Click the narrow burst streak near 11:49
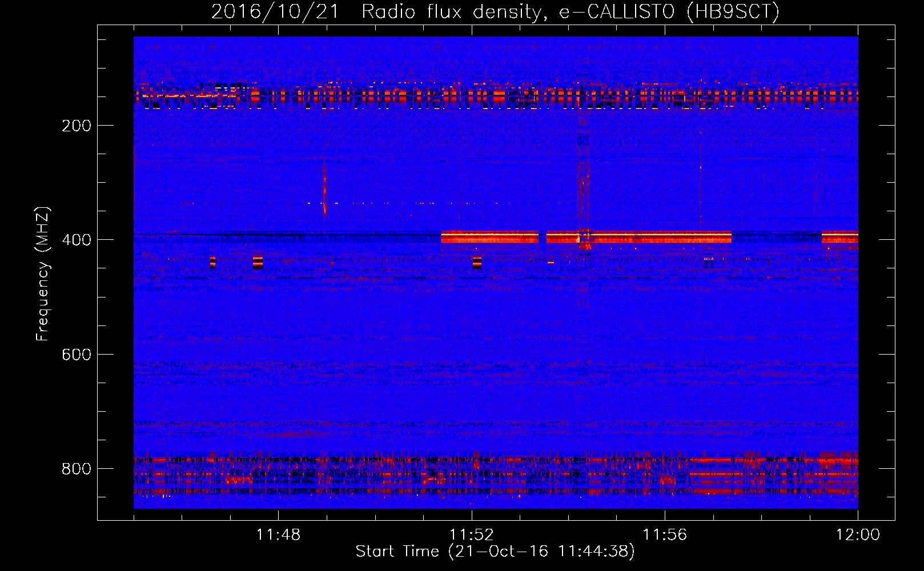 [x=324, y=189]
